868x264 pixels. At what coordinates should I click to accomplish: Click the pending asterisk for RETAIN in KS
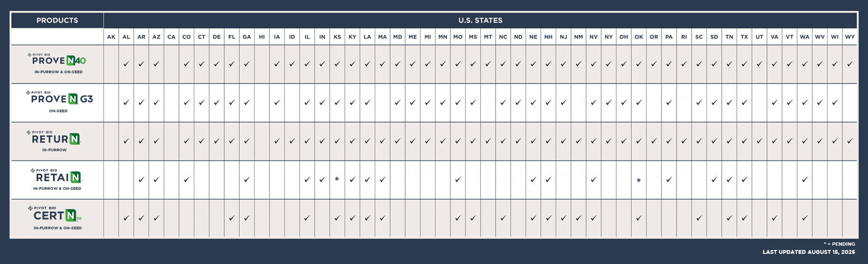click(337, 179)
